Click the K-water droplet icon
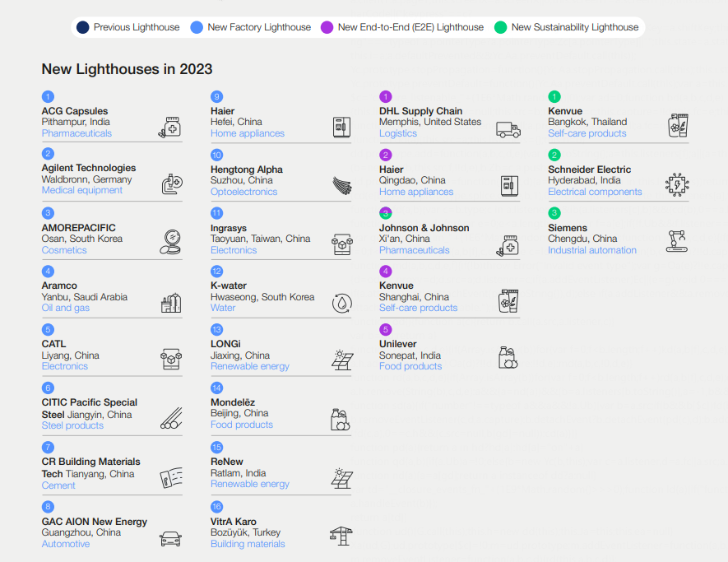Image resolution: width=728 pixels, height=562 pixels. click(342, 304)
